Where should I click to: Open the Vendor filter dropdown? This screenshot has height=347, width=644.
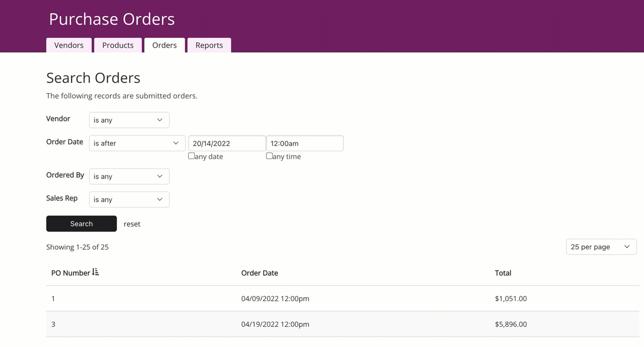tap(129, 120)
